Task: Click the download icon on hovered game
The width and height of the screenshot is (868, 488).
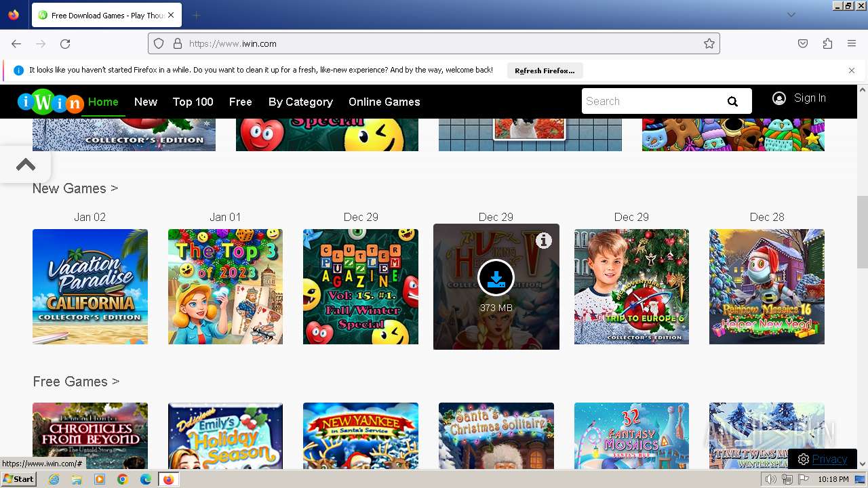Action: coord(496,278)
